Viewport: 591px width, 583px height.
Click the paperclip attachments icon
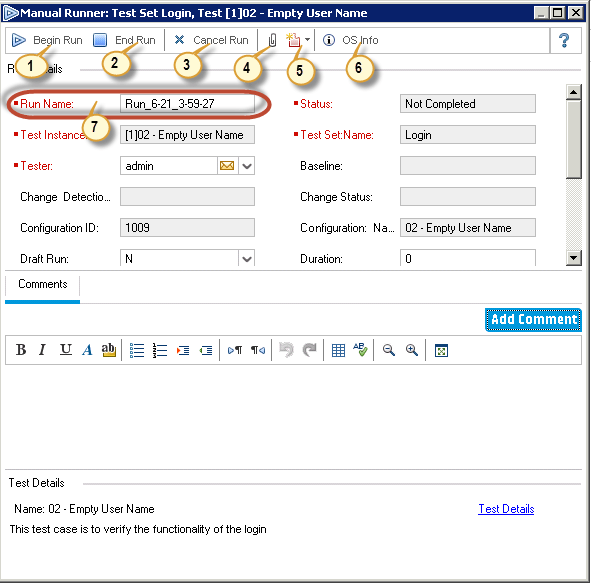pos(272,40)
